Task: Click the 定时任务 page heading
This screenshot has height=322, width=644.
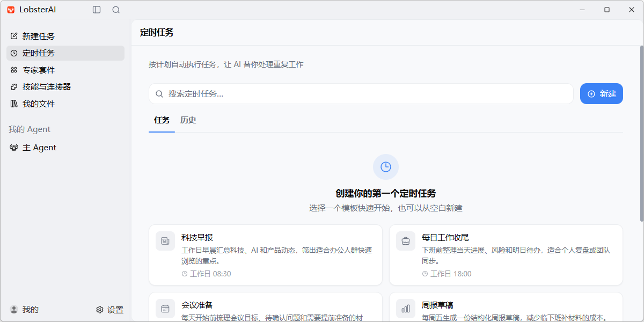Action: [x=157, y=32]
